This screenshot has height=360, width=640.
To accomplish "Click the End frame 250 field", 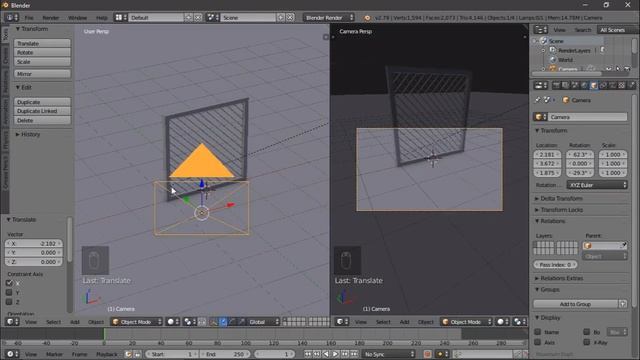I will click(225, 354).
